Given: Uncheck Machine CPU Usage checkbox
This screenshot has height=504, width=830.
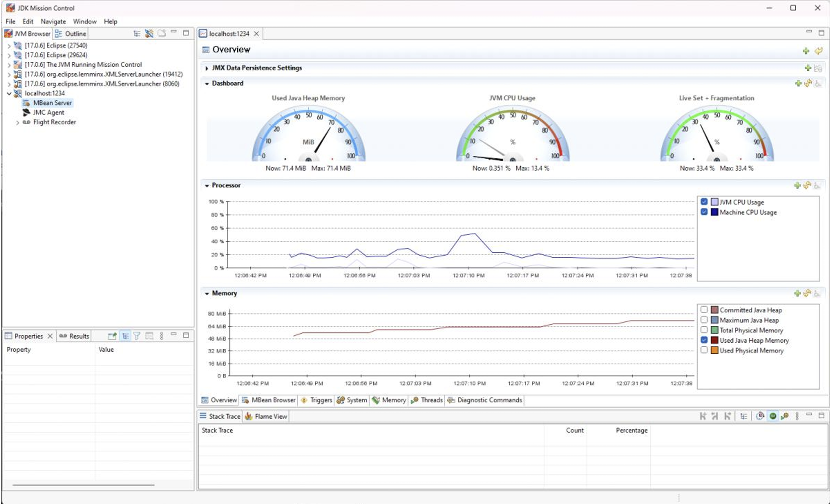Looking at the screenshot, I should (704, 212).
